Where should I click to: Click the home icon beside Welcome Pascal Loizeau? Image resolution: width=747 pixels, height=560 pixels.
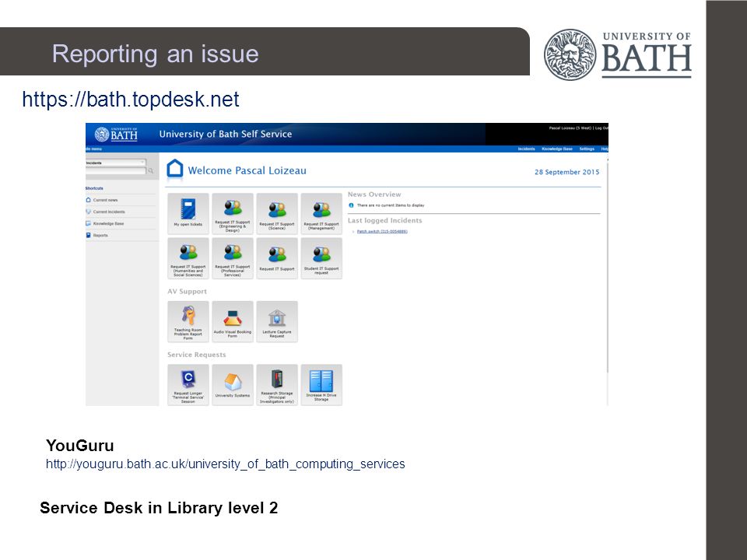[x=175, y=170]
